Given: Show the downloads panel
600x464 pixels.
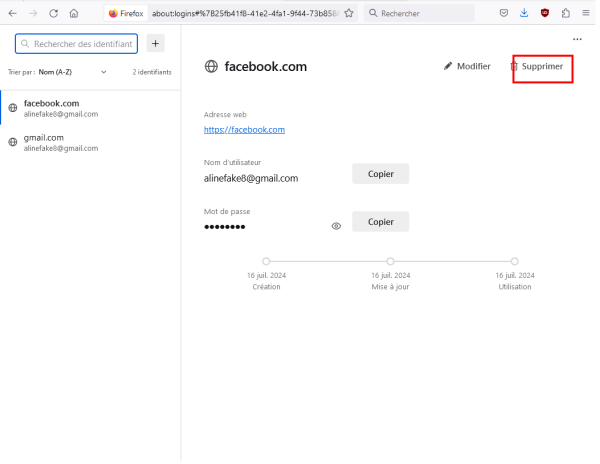Looking at the screenshot, I should click(524, 13).
